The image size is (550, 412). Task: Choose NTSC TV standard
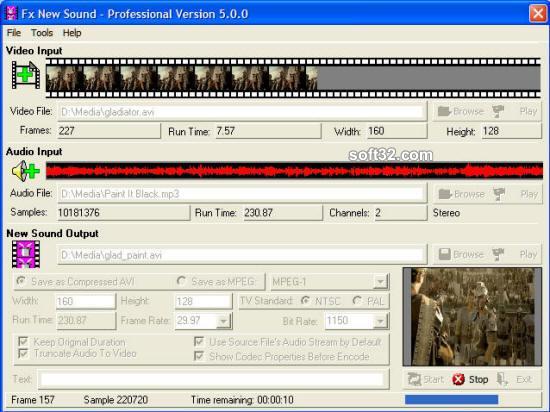pos(306,301)
